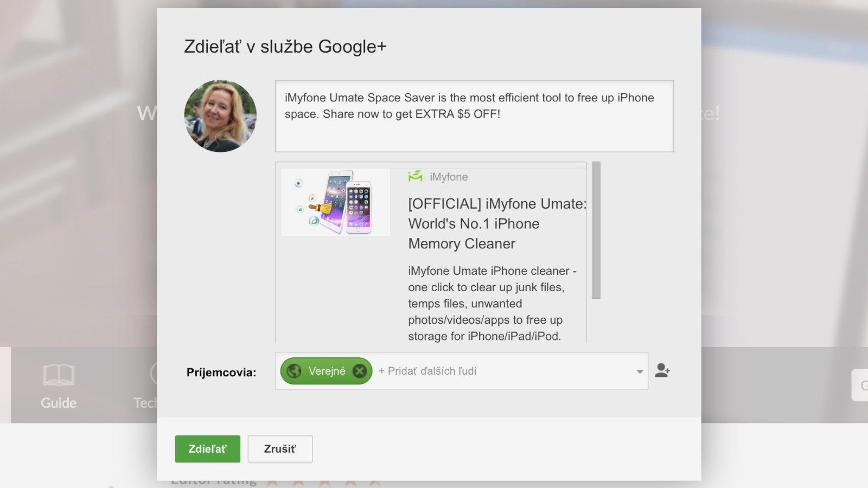Select the Verejné label text
The width and height of the screenshot is (868, 488).
(x=327, y=371)
